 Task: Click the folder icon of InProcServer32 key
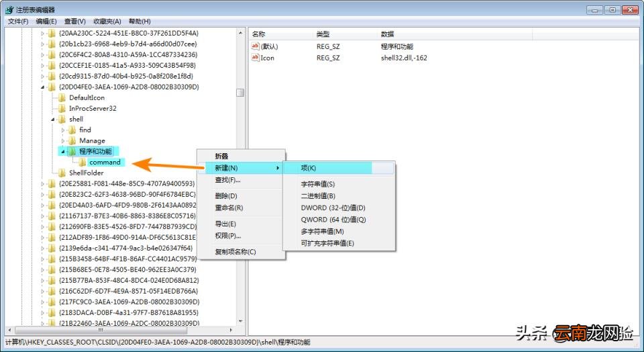62,108
